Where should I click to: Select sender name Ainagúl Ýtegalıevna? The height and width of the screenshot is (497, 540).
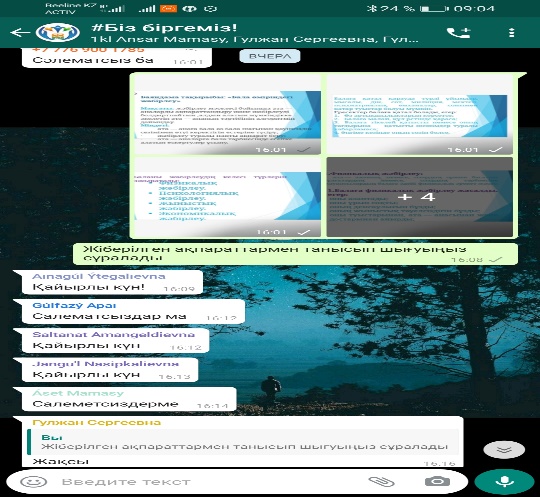(99, 276)
